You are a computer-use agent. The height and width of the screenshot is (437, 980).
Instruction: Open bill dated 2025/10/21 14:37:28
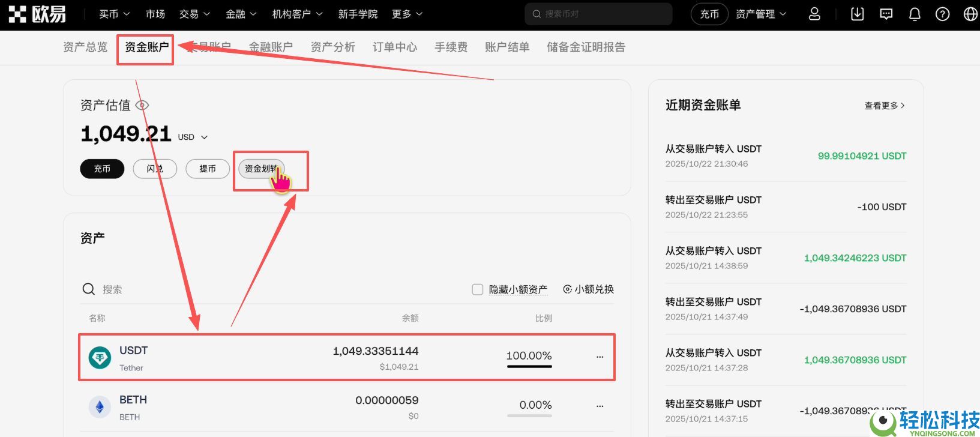tap(786, 360)
